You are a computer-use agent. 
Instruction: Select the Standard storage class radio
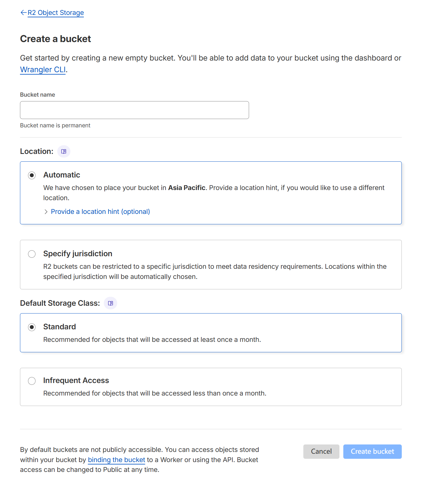point(32,327)
